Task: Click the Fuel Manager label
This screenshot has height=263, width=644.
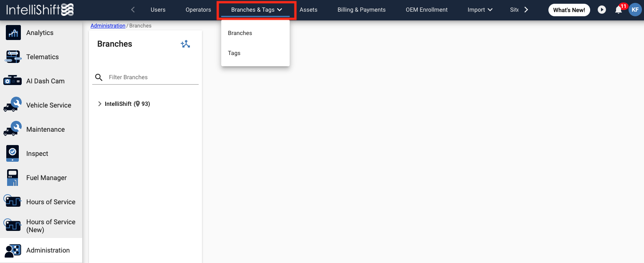Action: point(46,178)
